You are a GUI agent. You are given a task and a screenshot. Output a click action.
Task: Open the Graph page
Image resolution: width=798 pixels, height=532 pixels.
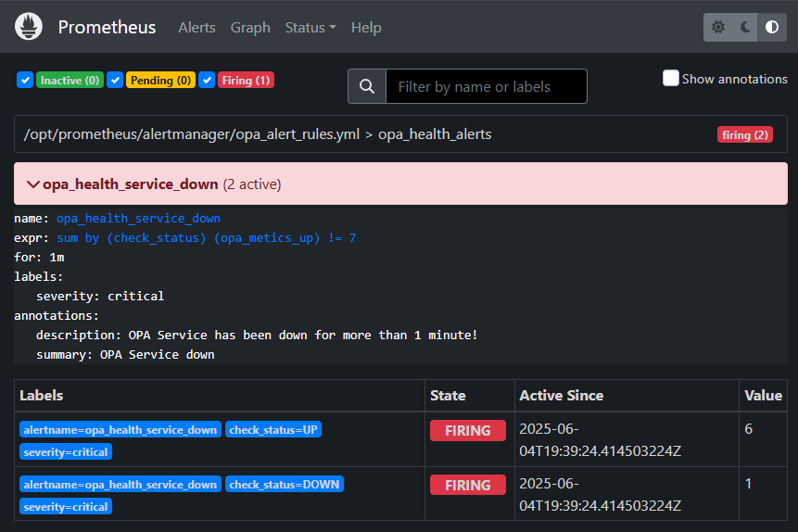pos(250,28)
